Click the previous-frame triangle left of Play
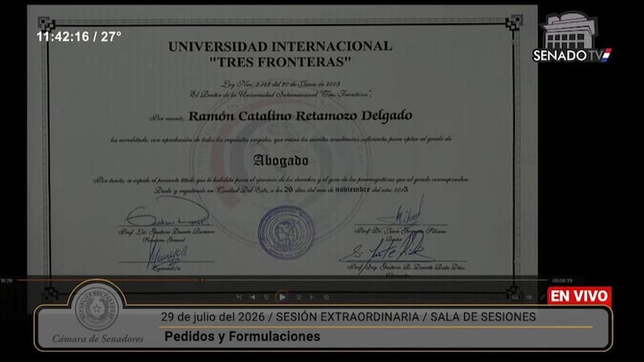Image resolution: width=644 pixels, height=362 pixels. pos(253,297)
